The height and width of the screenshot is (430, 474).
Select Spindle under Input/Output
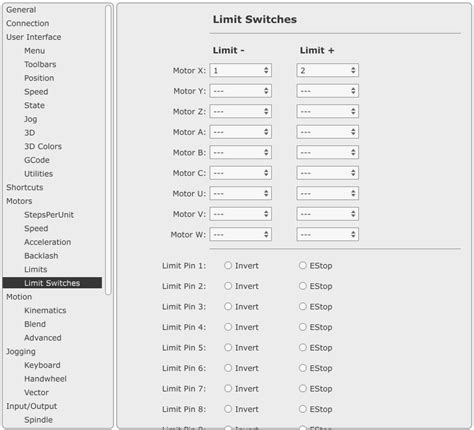(x=38, y=420)
